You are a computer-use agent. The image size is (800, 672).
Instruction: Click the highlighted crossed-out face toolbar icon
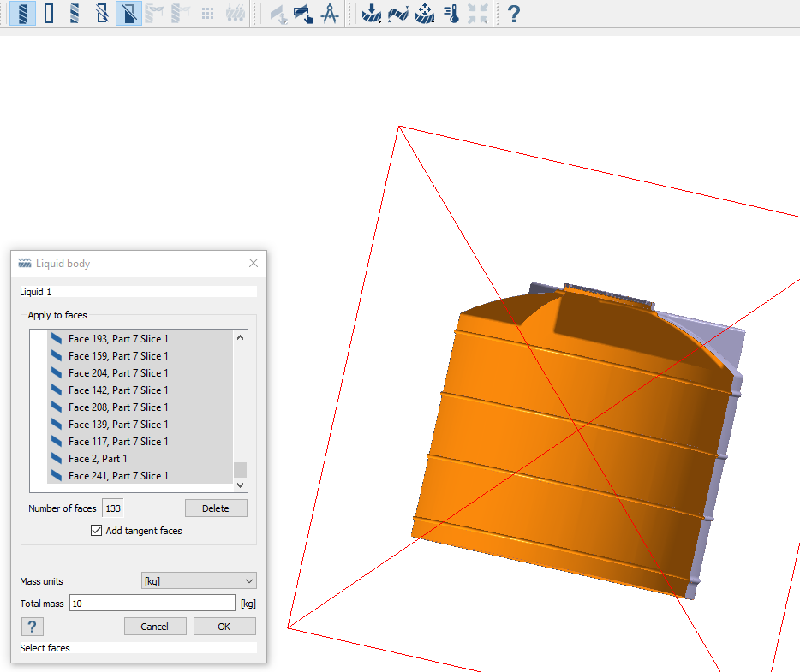pyautogui.click(x=128, y=14)
